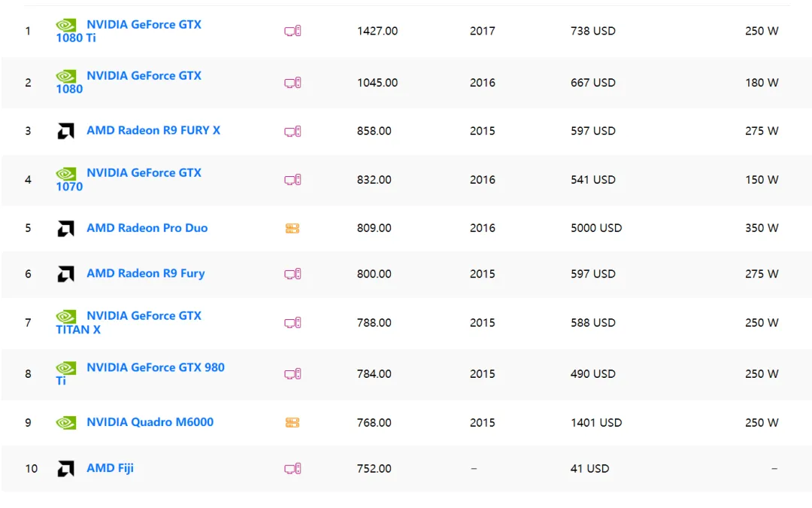The width and height of the screenshot is (812, 508).
Task: Click the score value 858.00
Action: click(374, 131)
